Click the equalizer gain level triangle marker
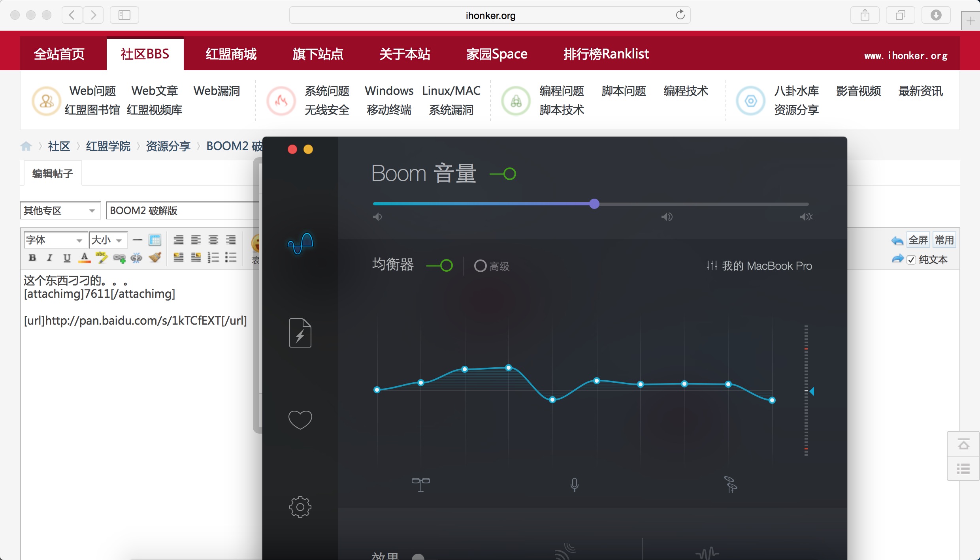 click(x=812, y=391)
